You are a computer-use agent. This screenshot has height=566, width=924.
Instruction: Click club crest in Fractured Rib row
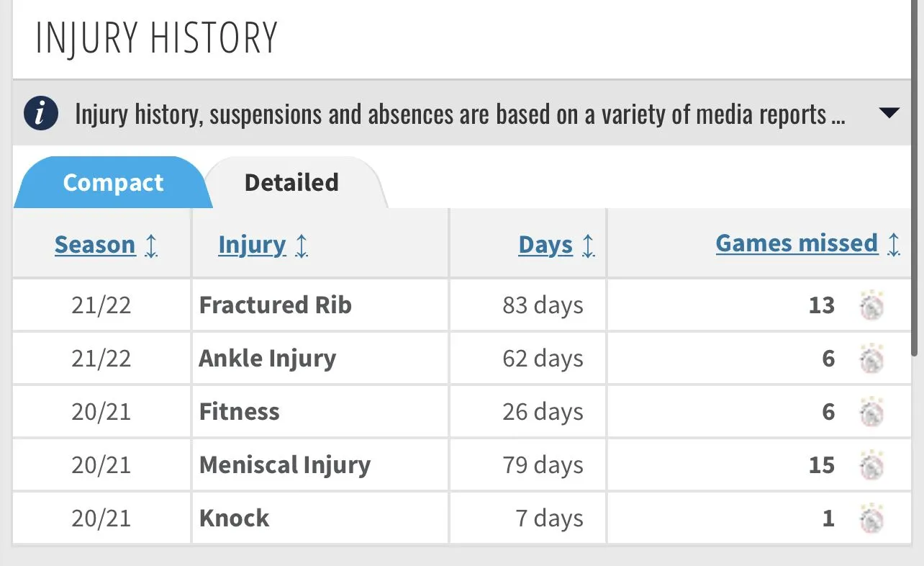click(x=871, y=306)
